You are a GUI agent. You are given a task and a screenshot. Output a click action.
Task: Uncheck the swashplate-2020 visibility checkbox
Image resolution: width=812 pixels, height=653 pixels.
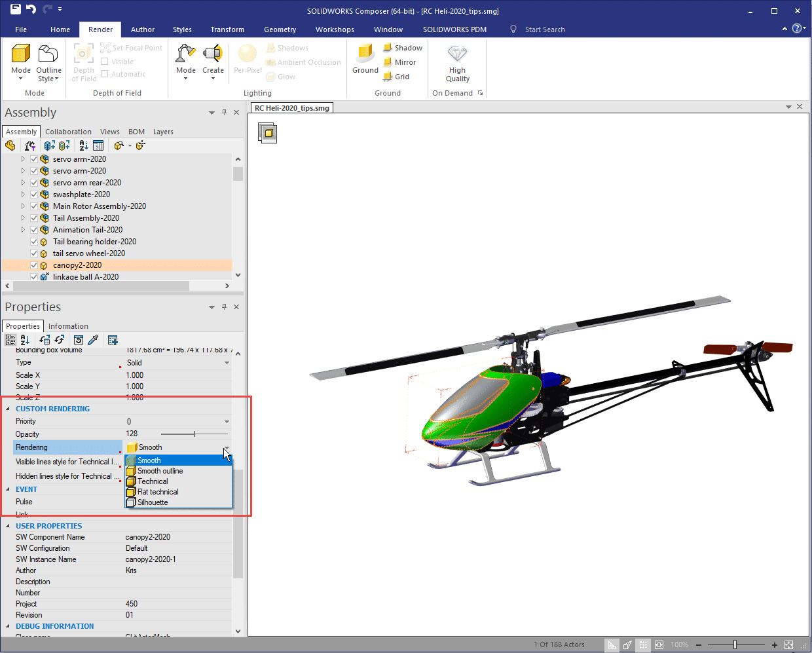34,195
